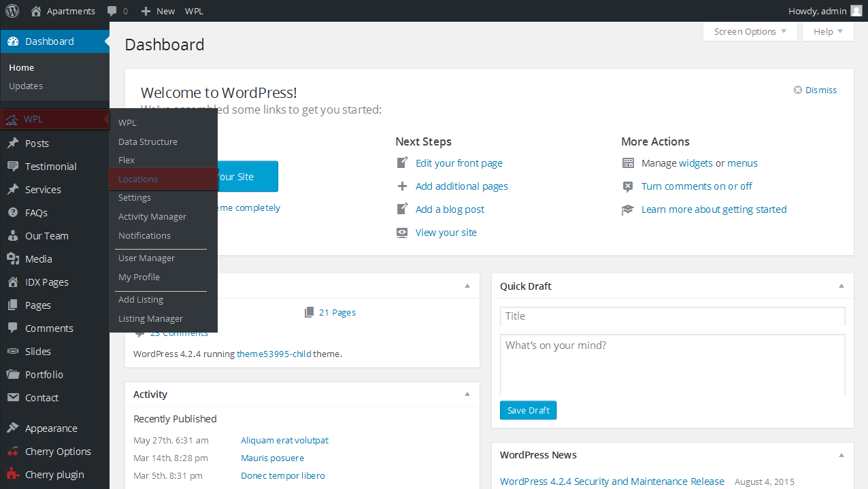Screen dimensions: 868x489
Task: Click the Dashboard gauge icon in sidebar
Action: click(12, 41)
